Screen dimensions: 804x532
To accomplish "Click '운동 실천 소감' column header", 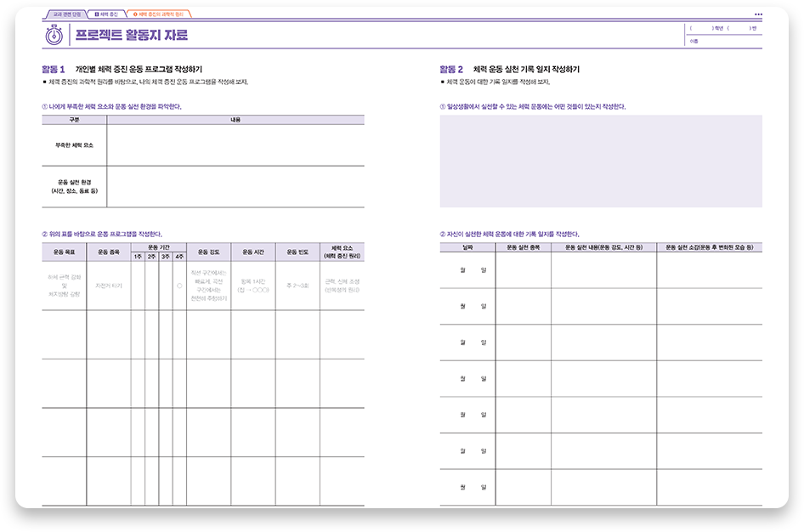I will tap(710, 247).
